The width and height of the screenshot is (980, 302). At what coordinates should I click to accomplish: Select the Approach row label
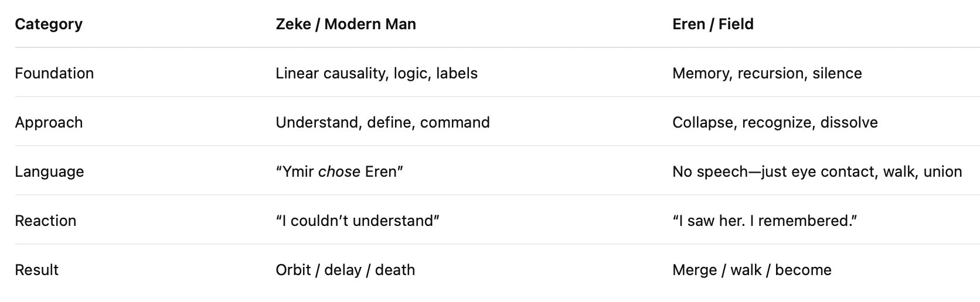[x=49, y=122]
